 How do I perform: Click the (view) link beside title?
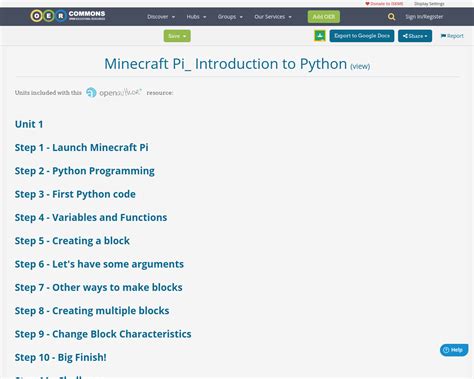(x=360, y=66)
